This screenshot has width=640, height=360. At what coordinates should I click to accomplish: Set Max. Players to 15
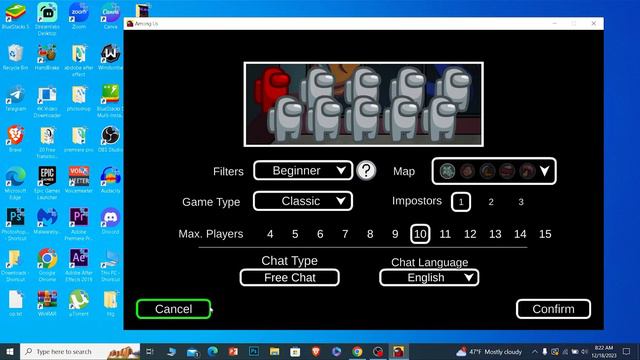[545, 234]
